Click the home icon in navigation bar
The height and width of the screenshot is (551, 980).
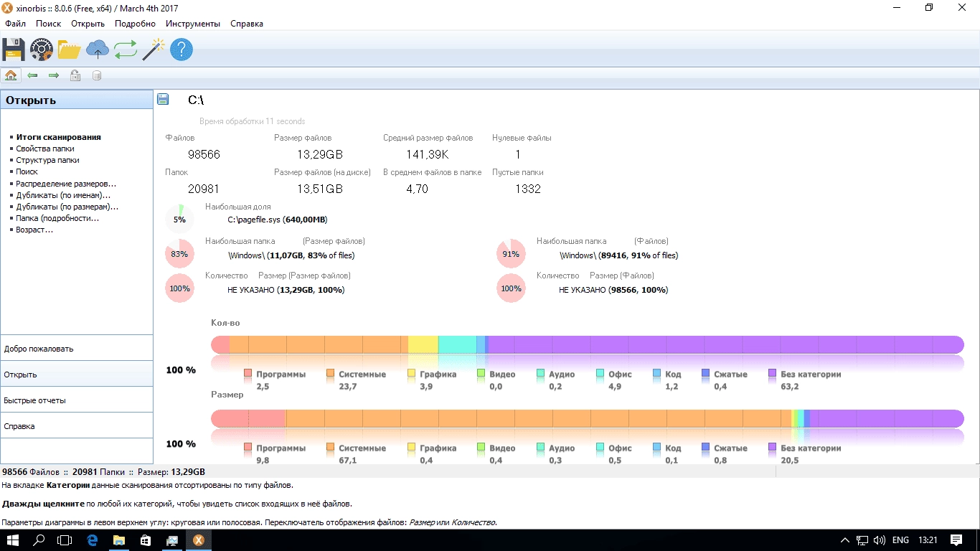coord(11,75)
